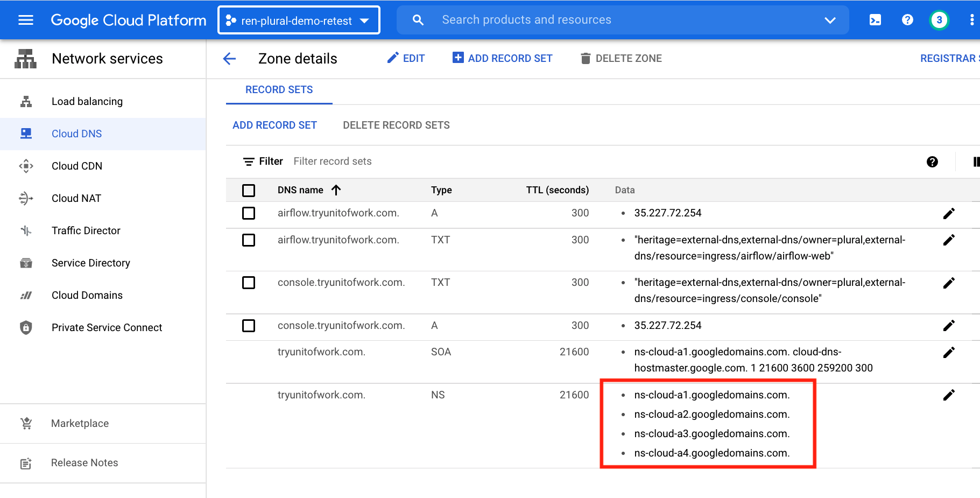
Task: Open the Cloud Shell terminal icon
Action: [x=875, y=20]
